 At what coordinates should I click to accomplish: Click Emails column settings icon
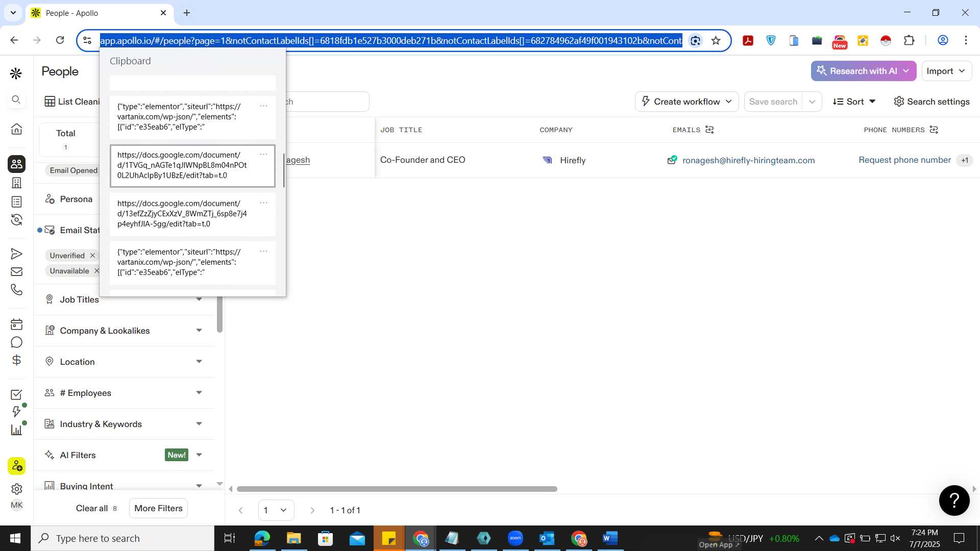coord(709,130)
